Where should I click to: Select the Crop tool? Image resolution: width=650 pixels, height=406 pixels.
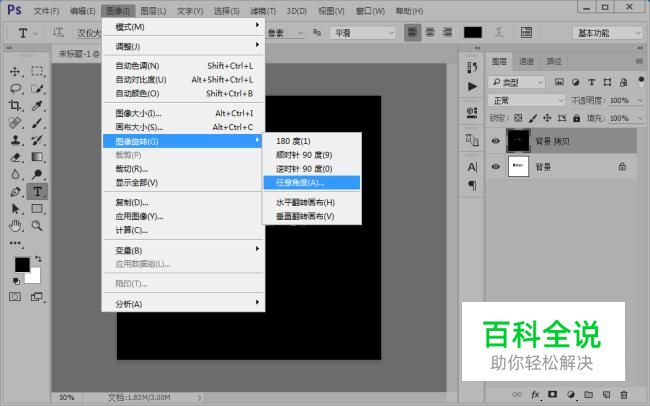15,105
